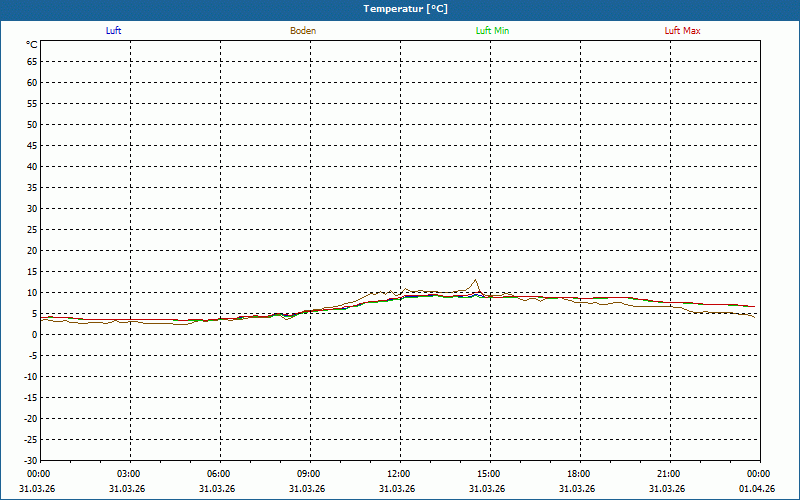800x500 pixels.
Task: Click the 03:00 time label
Action: (x=128, y=474)
